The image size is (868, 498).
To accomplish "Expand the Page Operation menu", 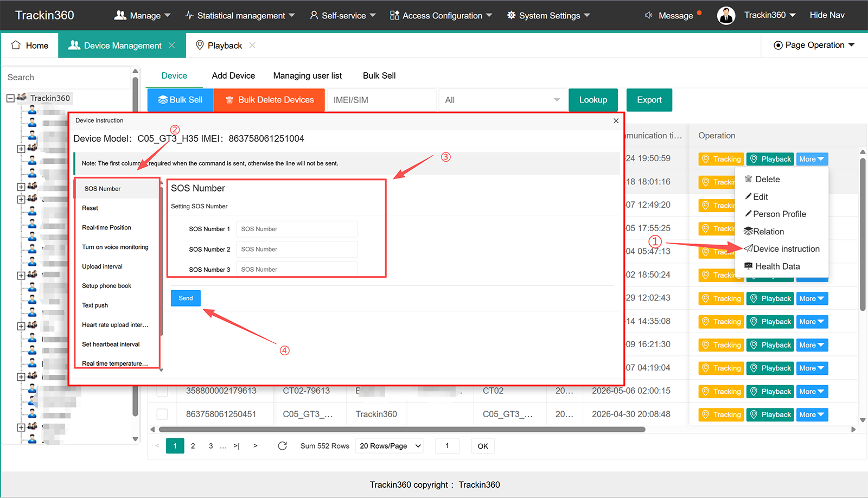I will 814,45.
